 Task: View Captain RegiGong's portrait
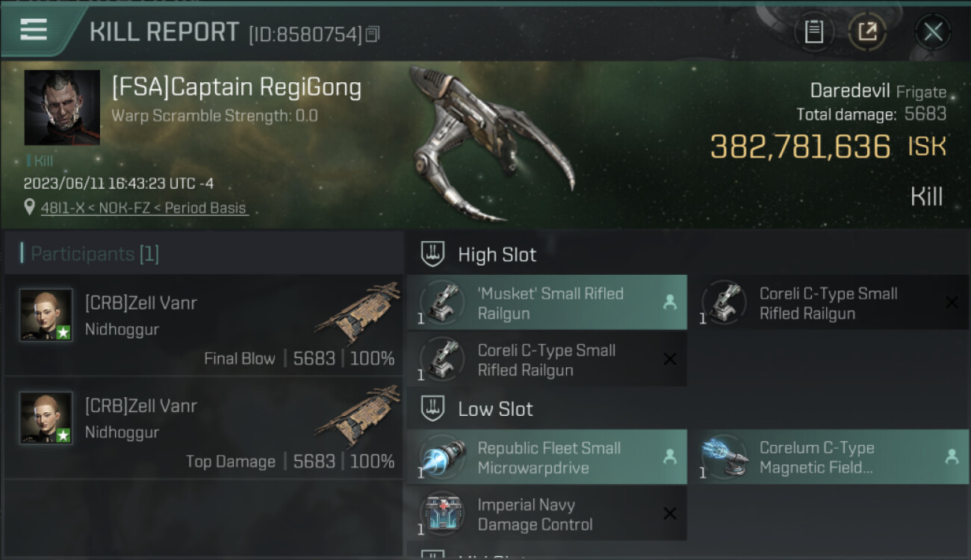[62, 108]
